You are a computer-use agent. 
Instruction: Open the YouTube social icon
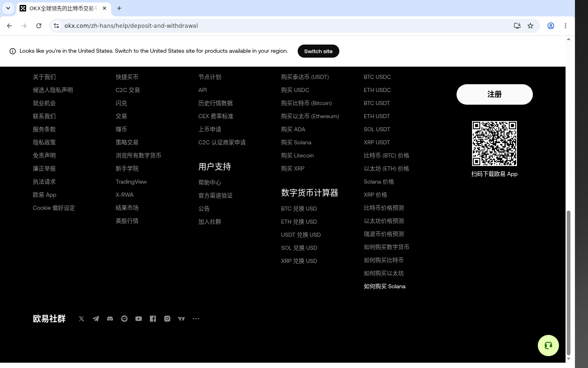point(139,319)
